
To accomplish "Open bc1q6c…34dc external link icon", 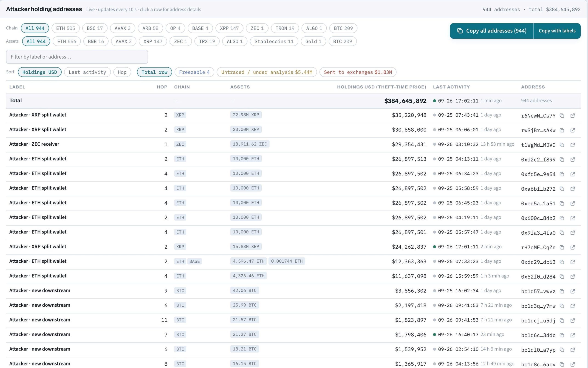I will click(573, 335).
